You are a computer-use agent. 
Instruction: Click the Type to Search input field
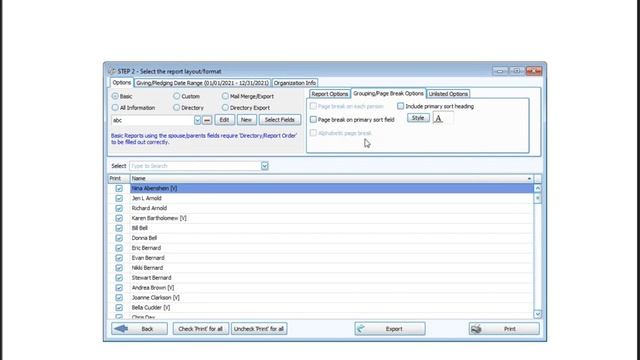(196, 166)
